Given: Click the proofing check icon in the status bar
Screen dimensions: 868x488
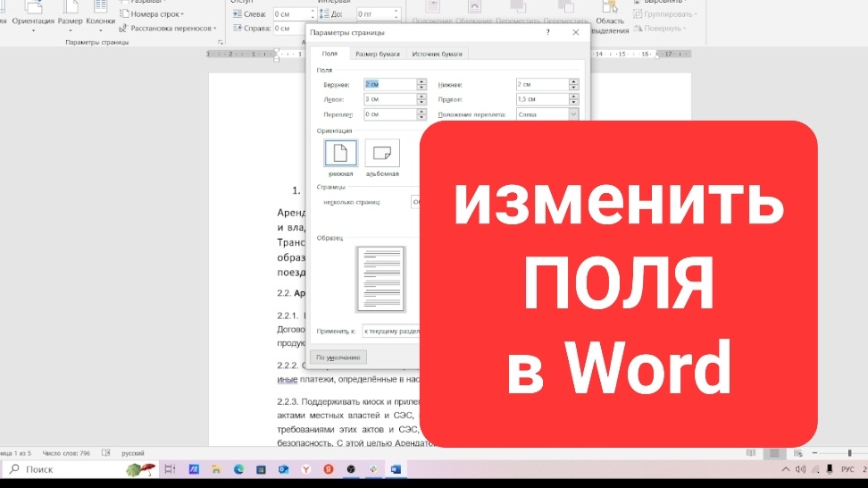Looking at the screenshot, I should click(105, 453).
